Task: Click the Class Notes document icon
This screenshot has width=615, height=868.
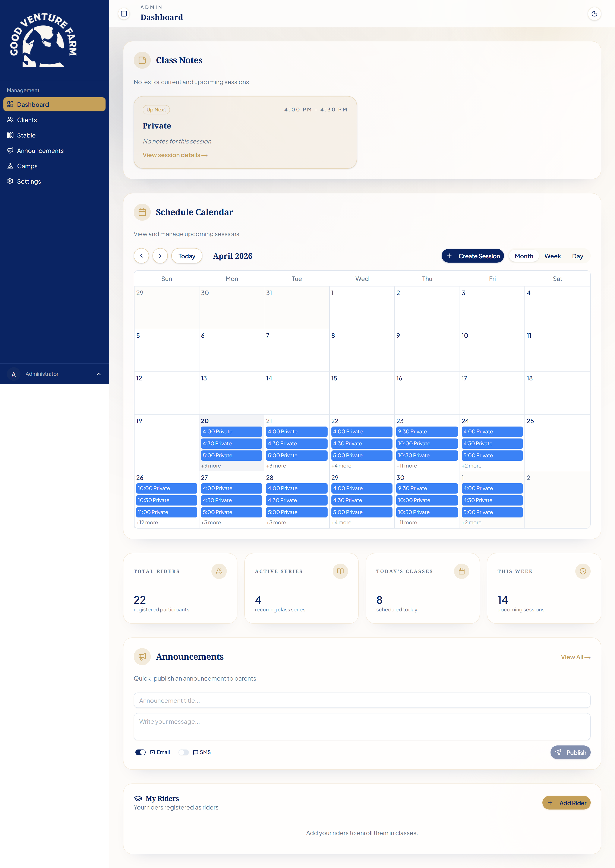Action: pos(142,60)
